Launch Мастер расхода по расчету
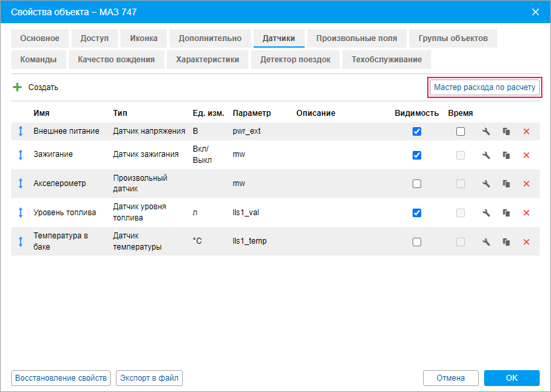551x392 pixels. pos(484,87)
